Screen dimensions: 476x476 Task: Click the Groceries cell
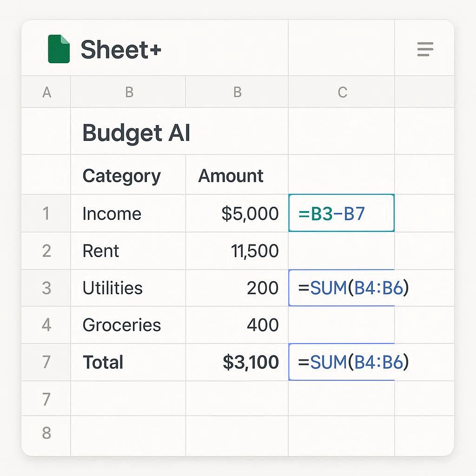pos(121,325)
